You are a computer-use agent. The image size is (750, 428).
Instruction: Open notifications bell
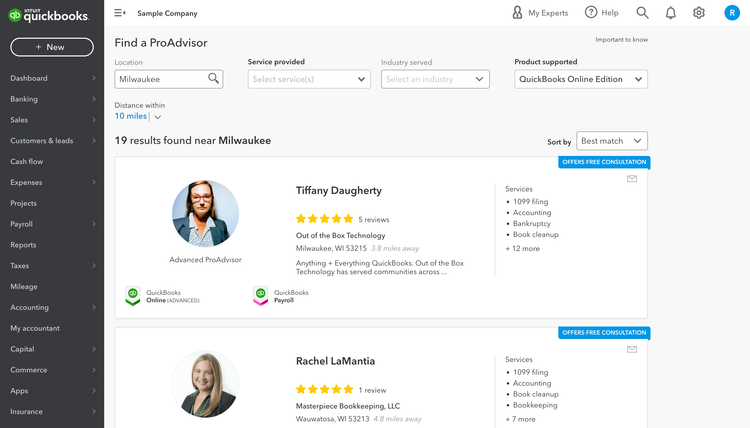[x=670, y=13]
